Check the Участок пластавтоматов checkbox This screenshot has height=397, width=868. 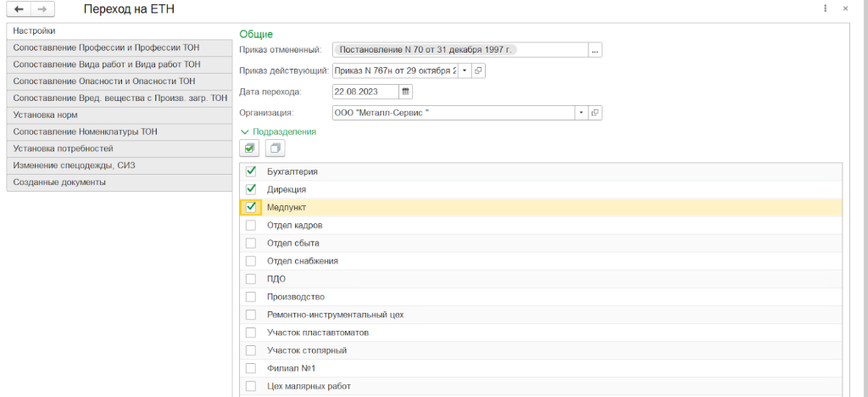(251, 333)
